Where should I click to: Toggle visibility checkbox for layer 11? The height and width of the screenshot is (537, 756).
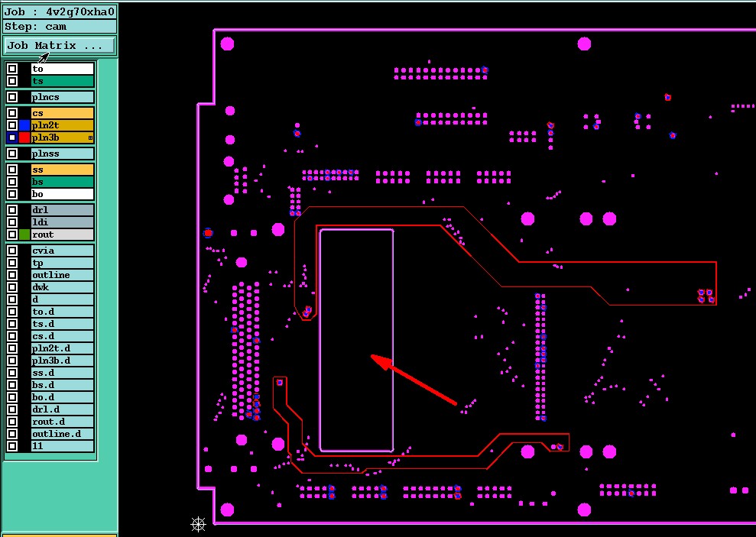12,446
